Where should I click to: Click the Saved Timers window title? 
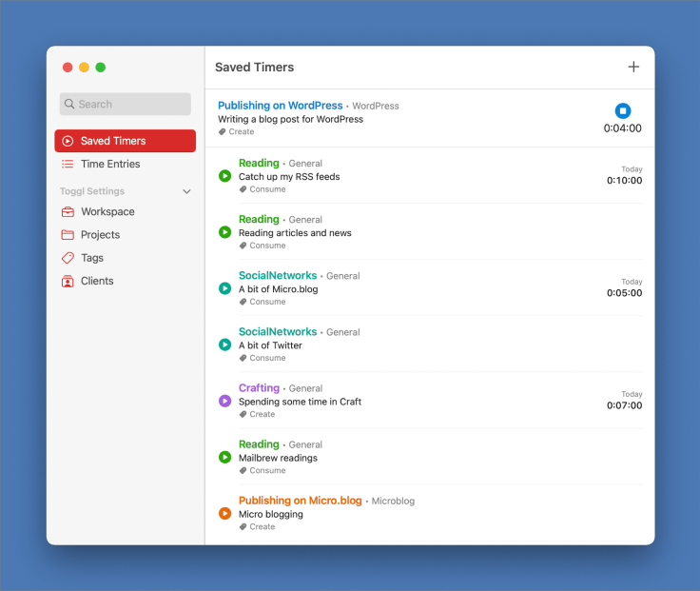[255, 67]
